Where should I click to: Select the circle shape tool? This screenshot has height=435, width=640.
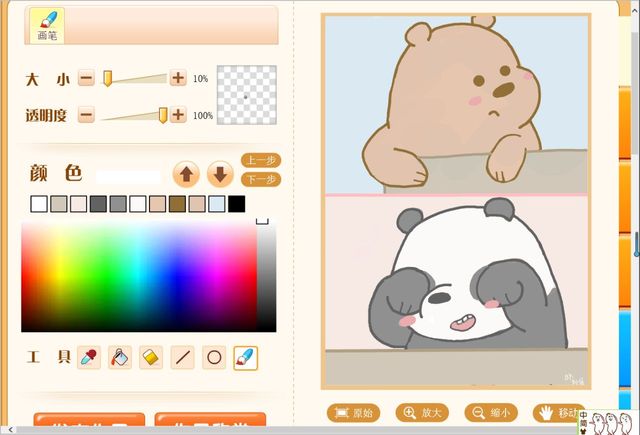point(213,357)
